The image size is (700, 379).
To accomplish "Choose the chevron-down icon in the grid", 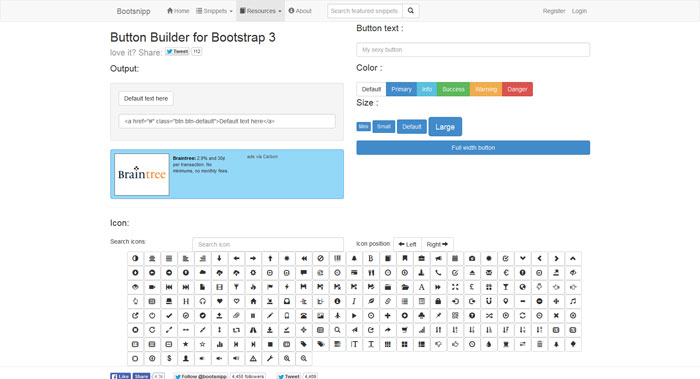I will tap(522, 258).
